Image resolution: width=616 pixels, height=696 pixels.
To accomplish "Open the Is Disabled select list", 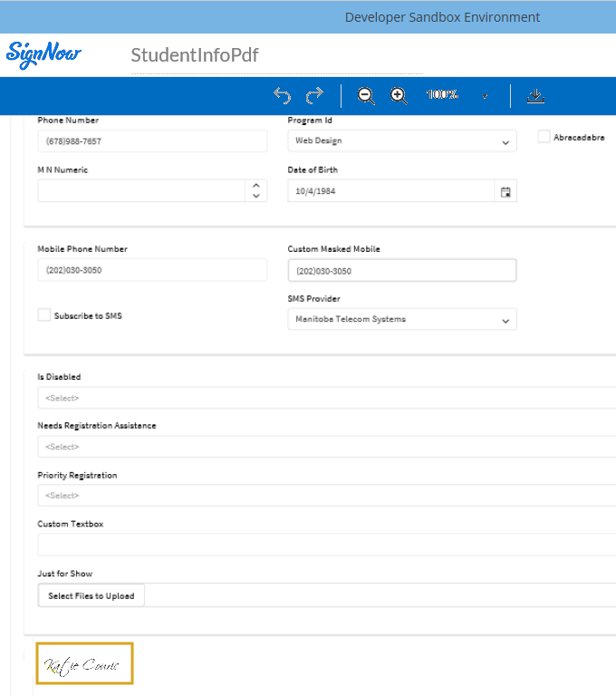I will tap(326, 398).
